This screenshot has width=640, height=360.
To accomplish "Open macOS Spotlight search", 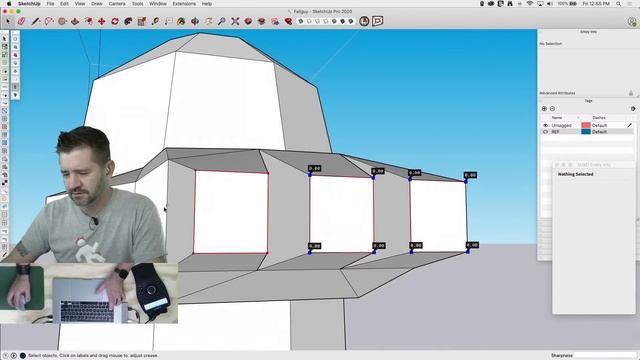I will (x=619, y=4).
